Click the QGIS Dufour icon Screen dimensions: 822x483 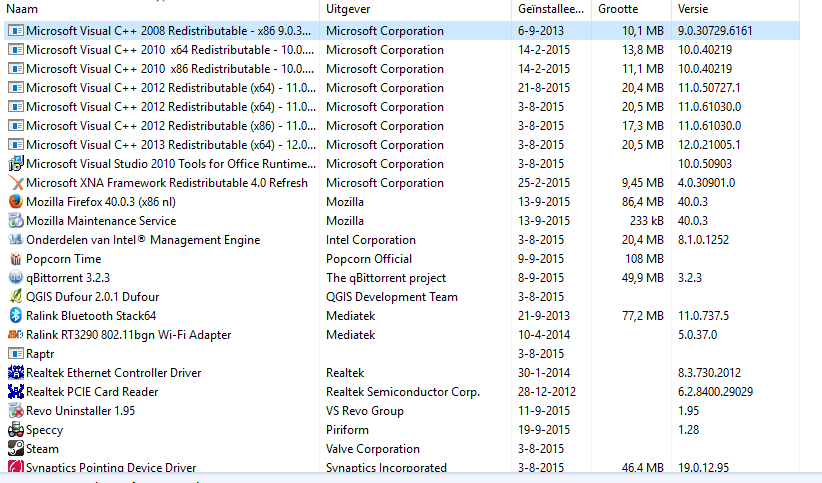point(16,297)
